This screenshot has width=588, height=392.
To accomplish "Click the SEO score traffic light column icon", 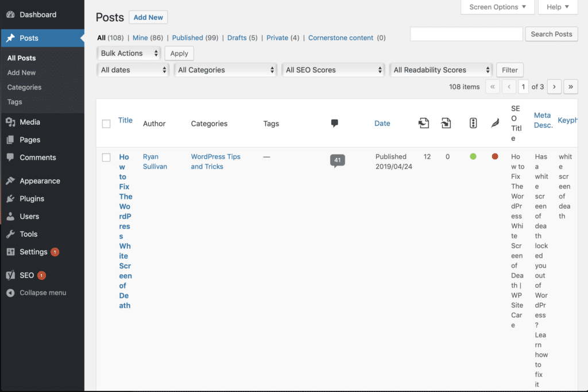I will (473, 123).
